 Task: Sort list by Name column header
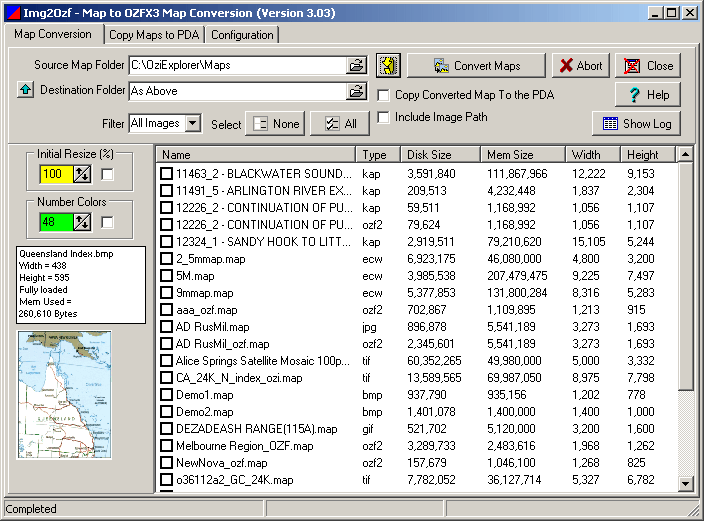(256, 155)
